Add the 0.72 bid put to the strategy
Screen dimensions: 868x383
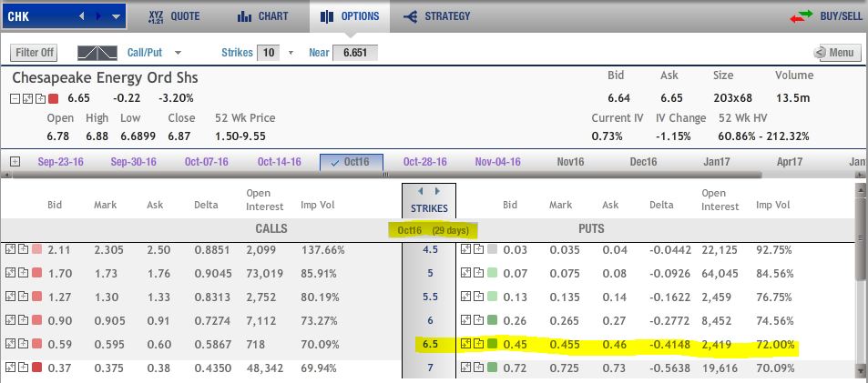pyautogui.click(x=478, y=368)
